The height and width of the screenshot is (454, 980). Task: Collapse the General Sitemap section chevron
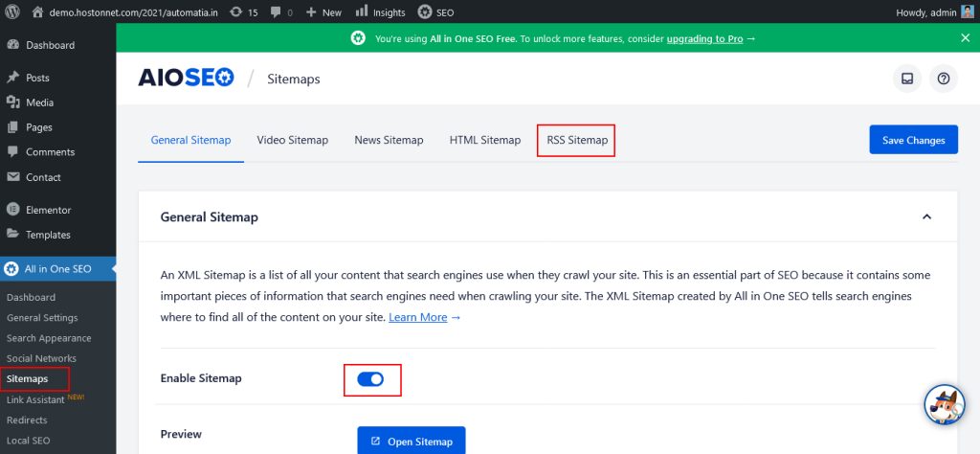click(926, 217)
